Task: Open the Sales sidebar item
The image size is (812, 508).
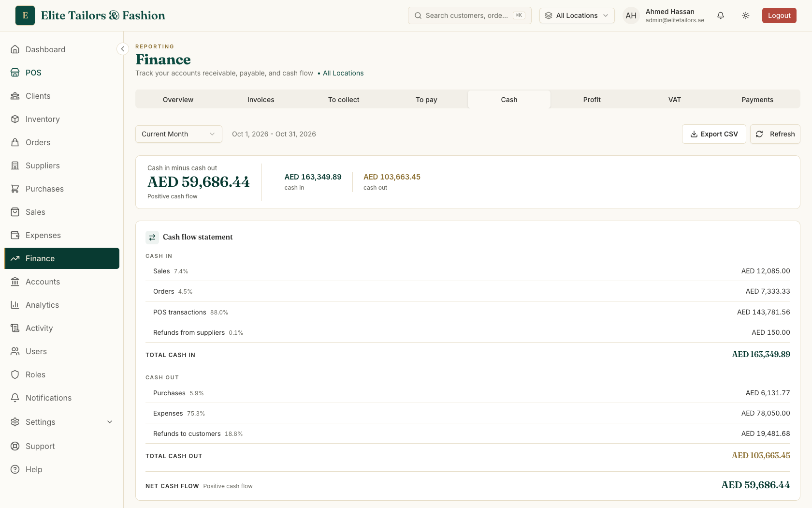Action: click(x=62, y=212)
